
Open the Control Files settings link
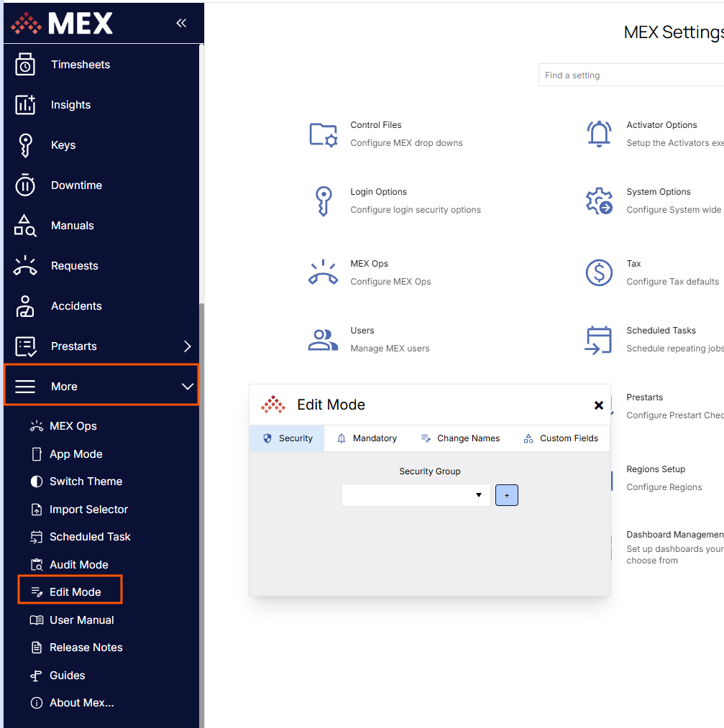coord(376,125)
